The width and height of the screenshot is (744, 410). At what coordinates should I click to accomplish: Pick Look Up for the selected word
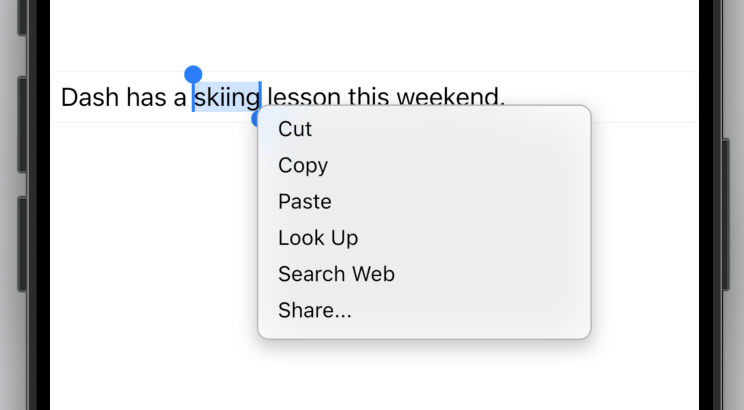point(318,238)
